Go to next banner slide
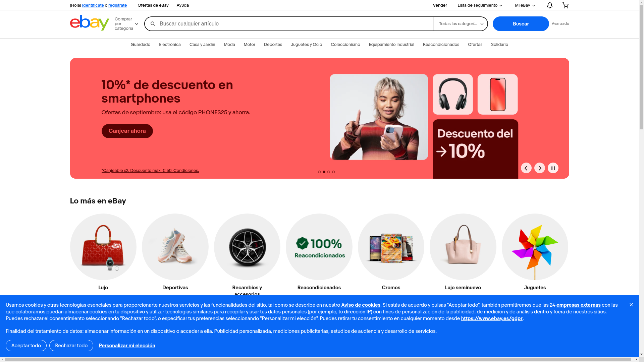 [x=540, y=168]
